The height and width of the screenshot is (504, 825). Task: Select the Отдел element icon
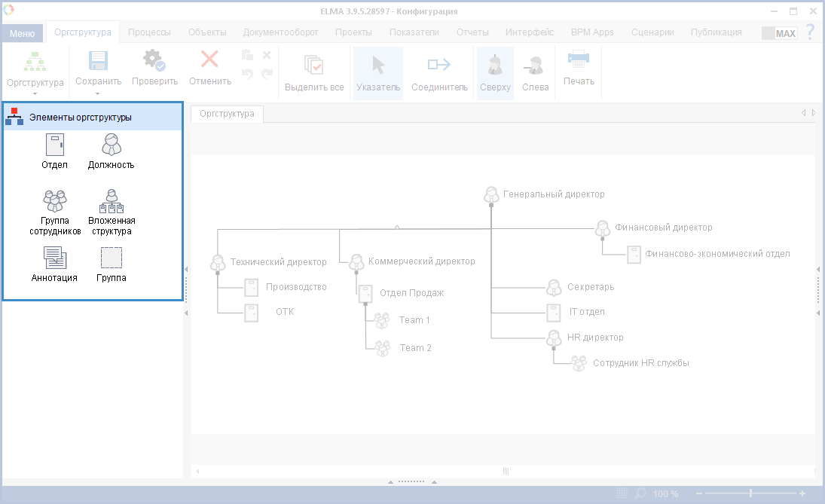(x=54, y=145)
